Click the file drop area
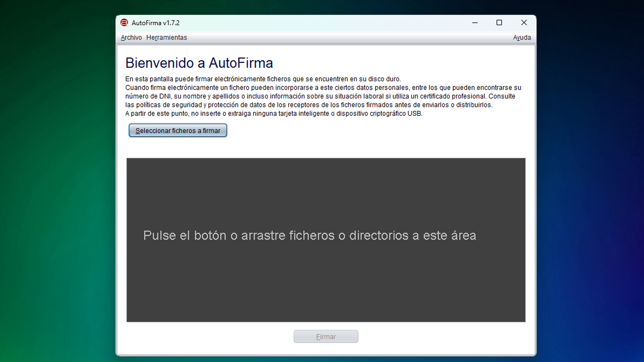Screen dimensions: 644x362 pyautogui.click(x=326, y=240)
